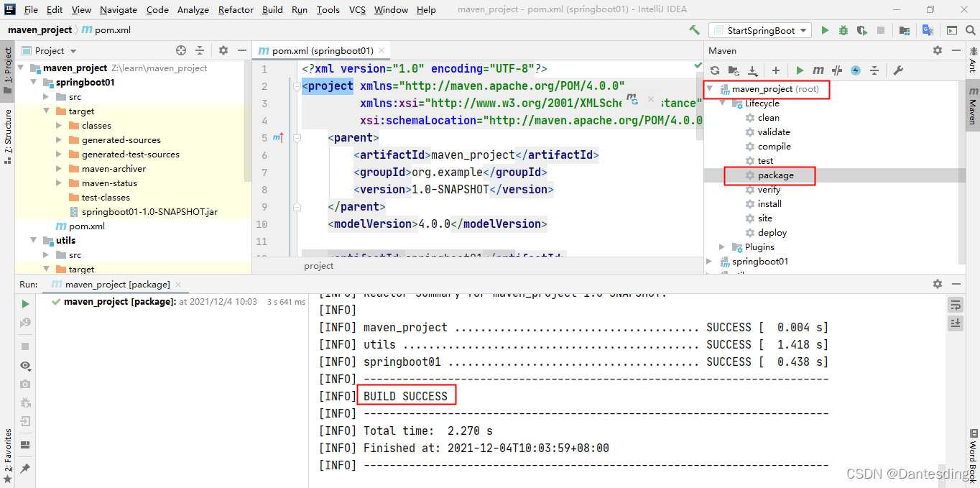Collapse the maven_project root in the Maven tree
This screenshot has height=488, width=980.
tap(710, 89)
